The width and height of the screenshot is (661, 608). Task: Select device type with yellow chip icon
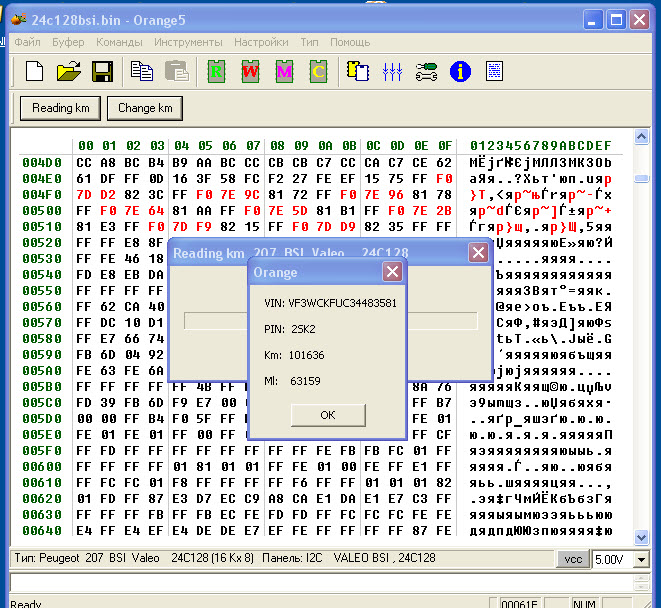tap(358, 71)
